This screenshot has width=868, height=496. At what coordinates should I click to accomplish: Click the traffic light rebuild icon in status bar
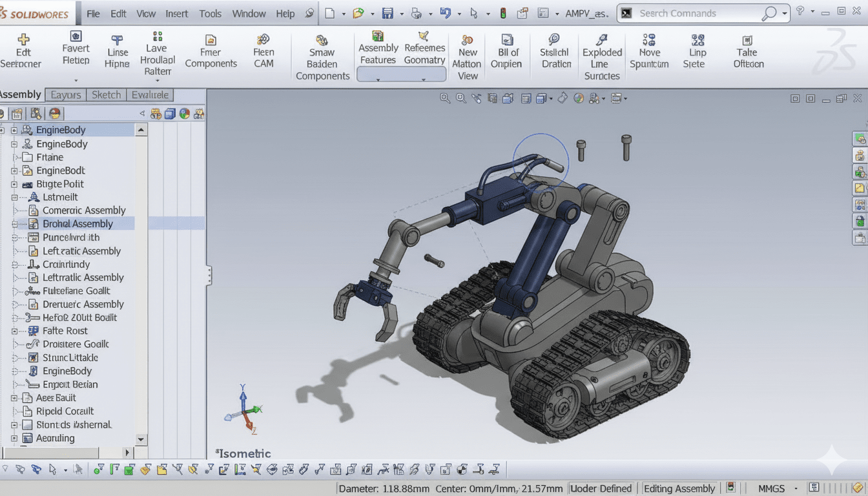coord(730,488)
